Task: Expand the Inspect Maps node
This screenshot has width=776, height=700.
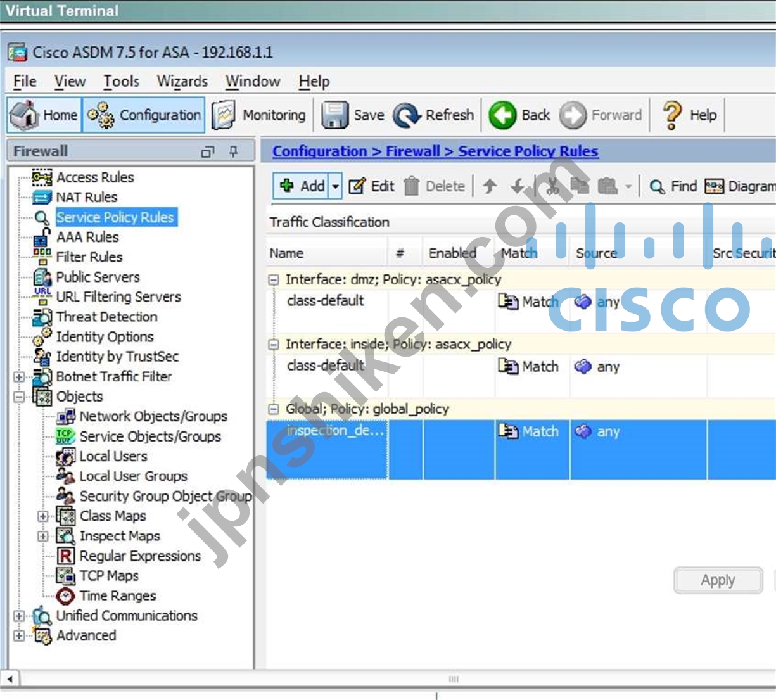Action: click(x=43, y=537)
